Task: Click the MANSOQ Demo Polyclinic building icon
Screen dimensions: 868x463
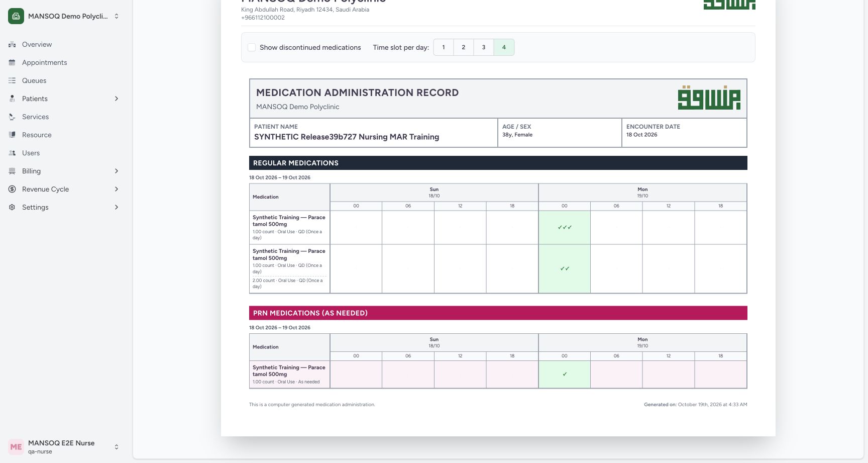Action: [16, 16]
